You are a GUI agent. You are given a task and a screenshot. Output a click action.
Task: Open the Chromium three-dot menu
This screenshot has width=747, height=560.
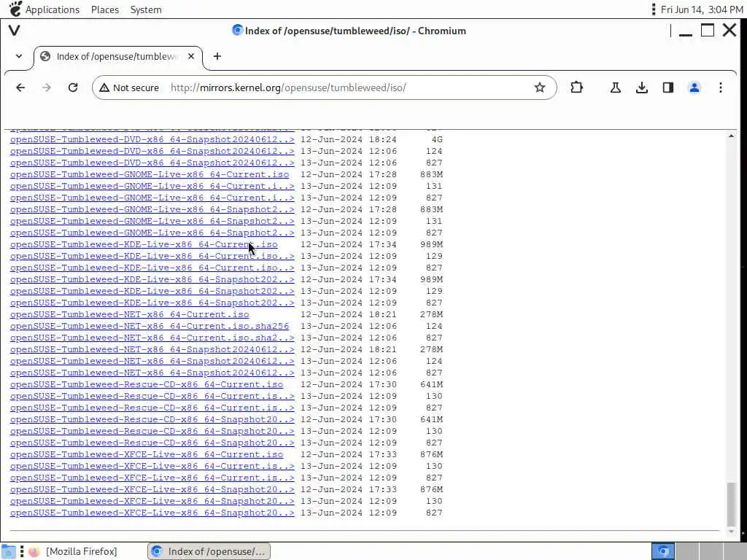pyautogui.click(x=720, y=87)
